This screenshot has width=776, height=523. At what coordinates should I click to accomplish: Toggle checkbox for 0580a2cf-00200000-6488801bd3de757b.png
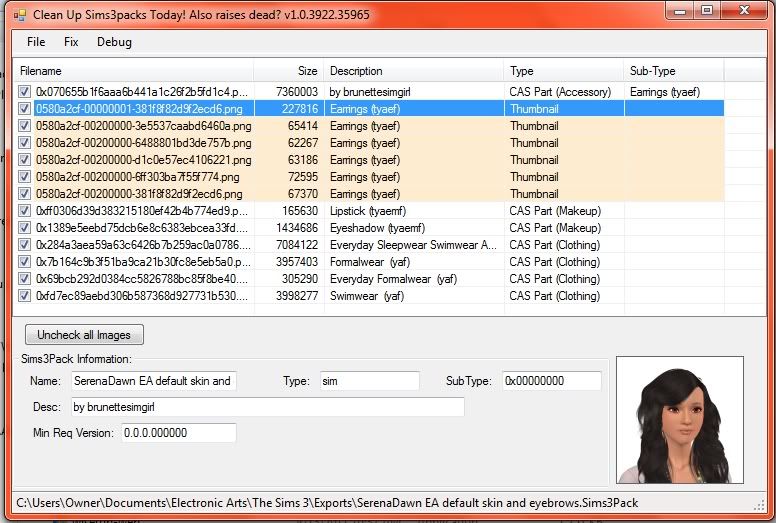[x=24, y=143]
